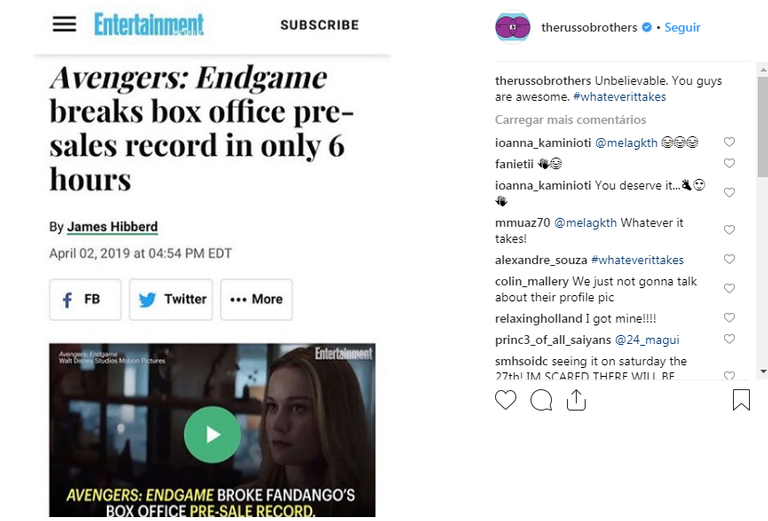Open the #whateverittakes hashtag in caption
Screen dimensions: 768x521
pos(619,97)
